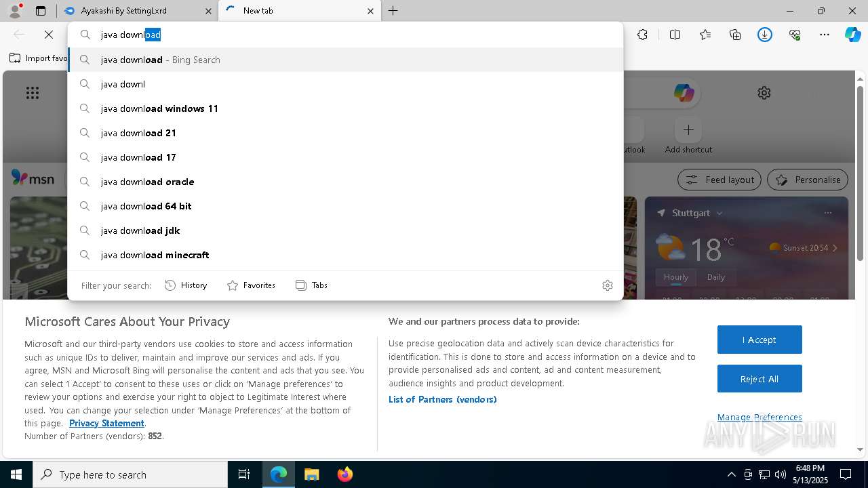
Task: Open the Sunset 20:54 details arrow
Action: (835, 248)
